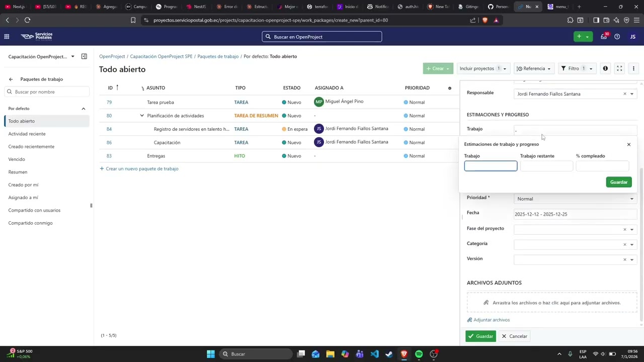Image resolution: width=644 pixels, height=362 pixels.
Task: Click the Capacitación subject cell
Action: [167, 143]
